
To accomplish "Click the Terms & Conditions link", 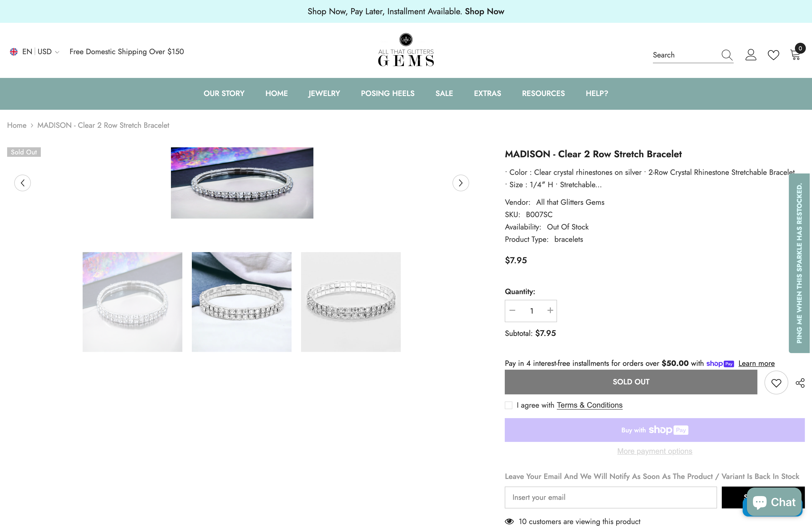I will (589, 405).
